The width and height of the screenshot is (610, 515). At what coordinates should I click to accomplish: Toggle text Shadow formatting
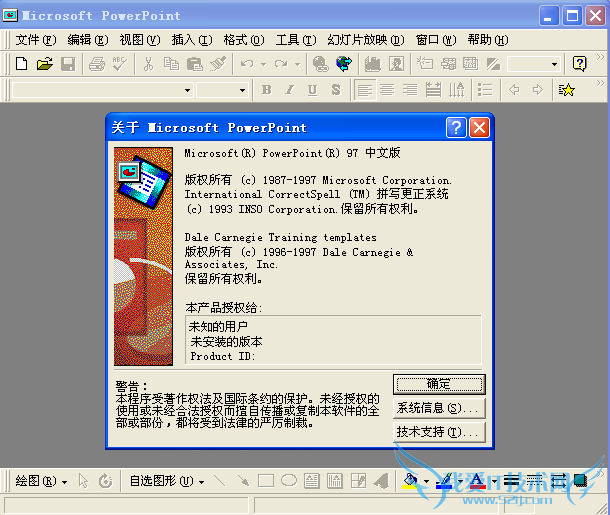click(x=336, y=90)
